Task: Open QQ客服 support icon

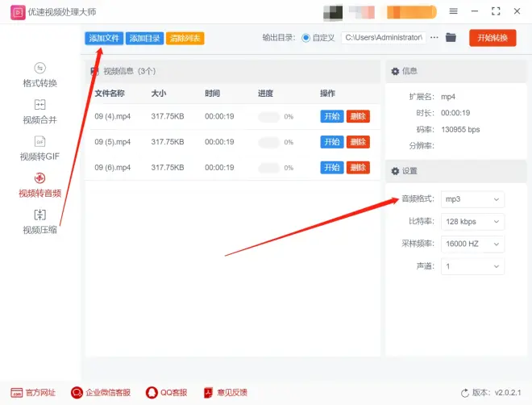Action: (152, 392)
